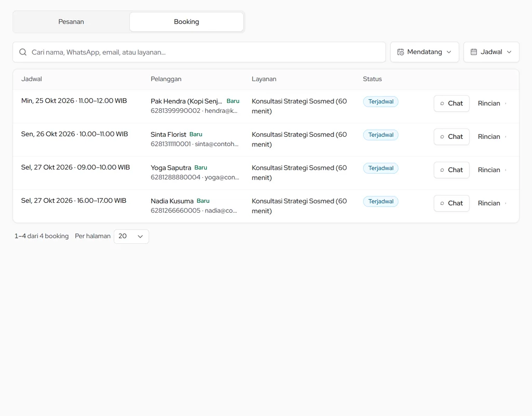Image resolution: width=532 pixels, height=416 pixels.
Task: Click customer name Yoga Saputra
Action: 171,168
